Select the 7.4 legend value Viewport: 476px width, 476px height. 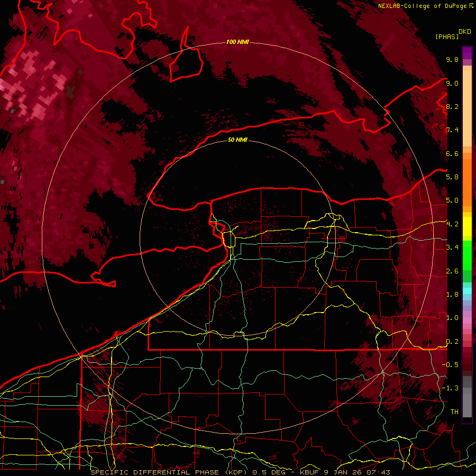[x=452, y=130]
